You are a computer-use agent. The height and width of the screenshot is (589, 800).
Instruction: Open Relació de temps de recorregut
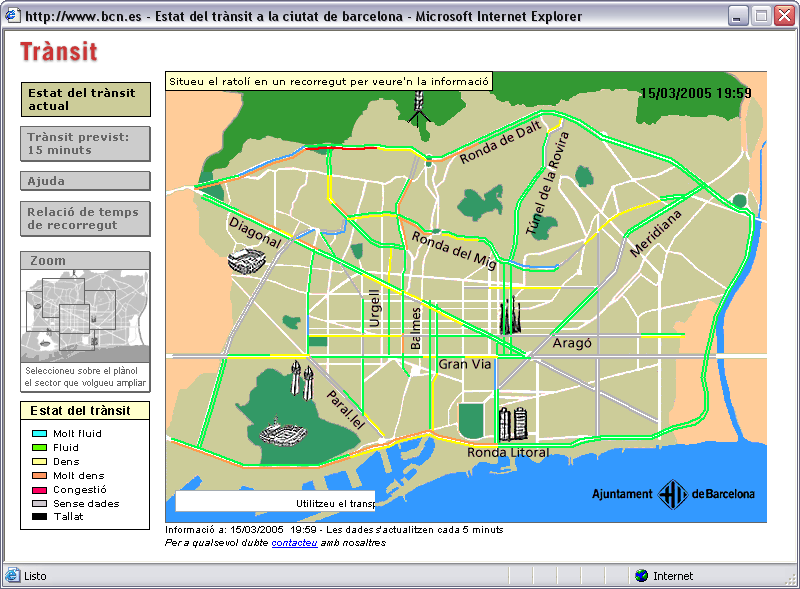point(86,218)
